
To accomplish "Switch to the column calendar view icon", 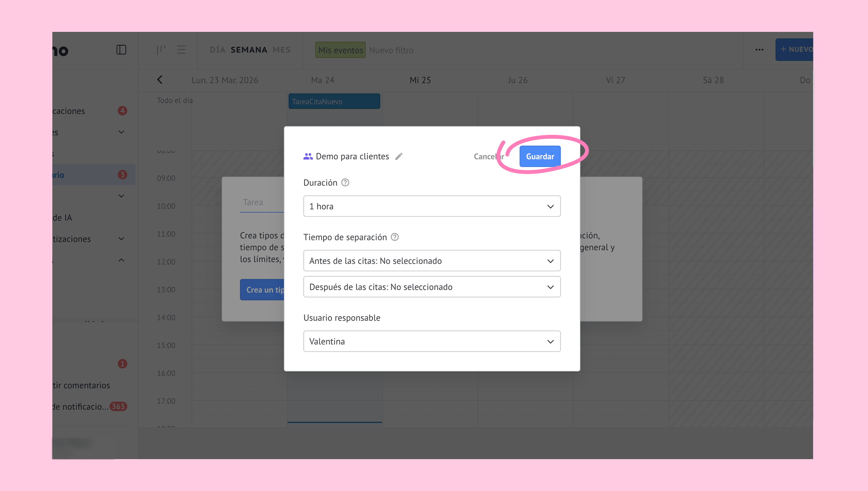I will [x=161, y=50].
